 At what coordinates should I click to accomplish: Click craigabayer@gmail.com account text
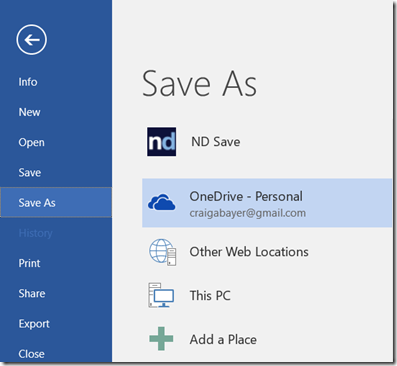[x=248, y=213]
